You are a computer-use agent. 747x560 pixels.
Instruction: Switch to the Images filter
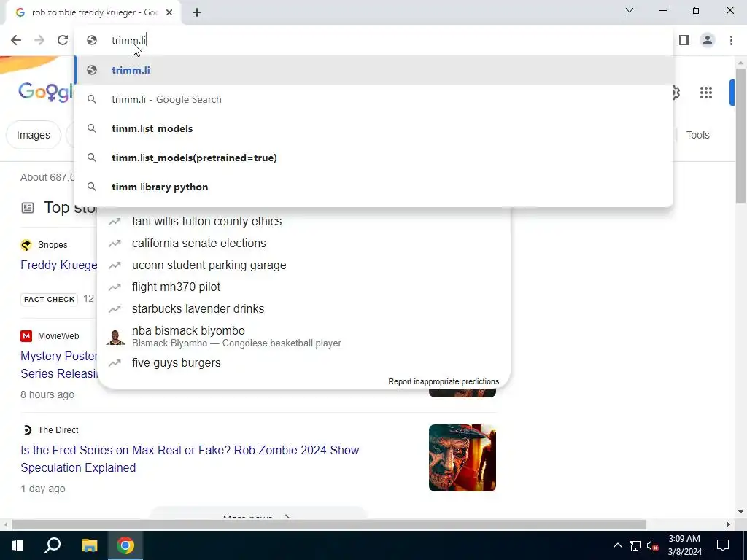[x=34, y=135]
